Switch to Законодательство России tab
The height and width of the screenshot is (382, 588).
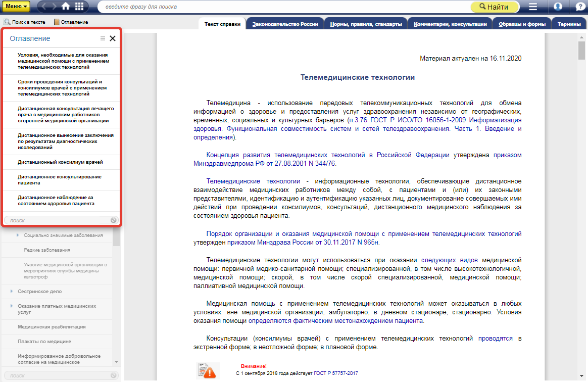point(285,24)
